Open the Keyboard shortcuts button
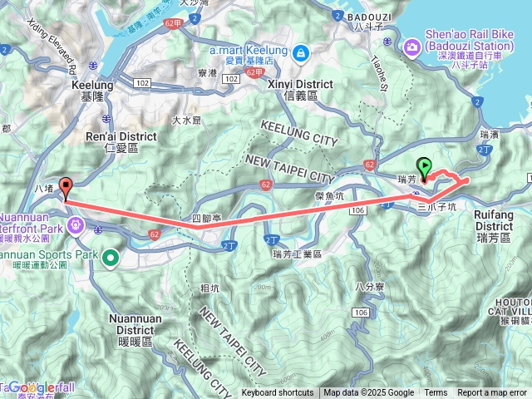The image size is (532, 399). pyautogui.click(x=277, y=393)
